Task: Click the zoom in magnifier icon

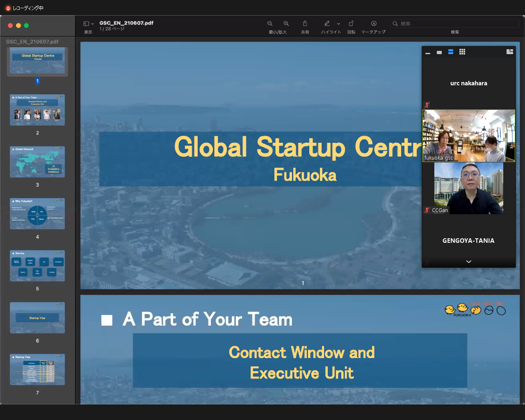Action: [x=286, y=24]
